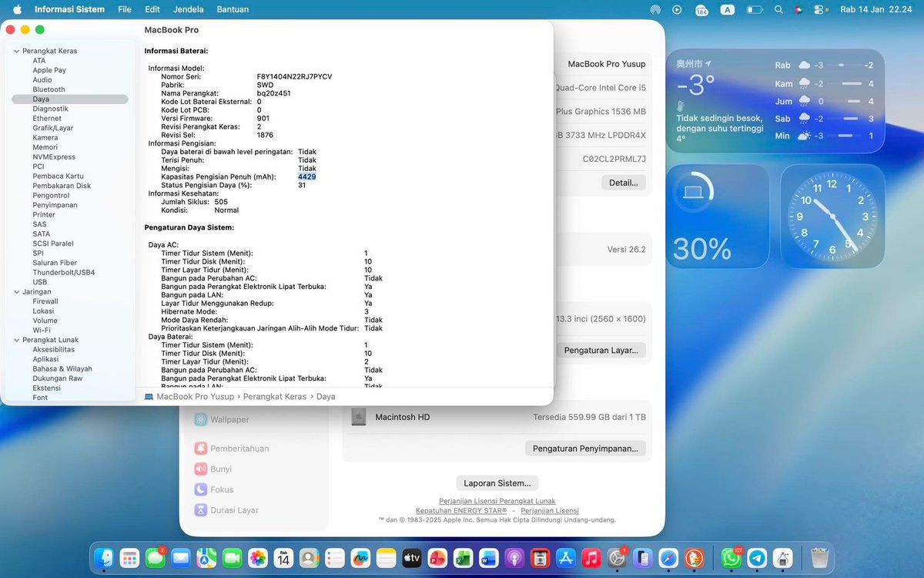Open Contacts app in the dock
Viewport: 924px width, 578px height.
pos(309,558)
